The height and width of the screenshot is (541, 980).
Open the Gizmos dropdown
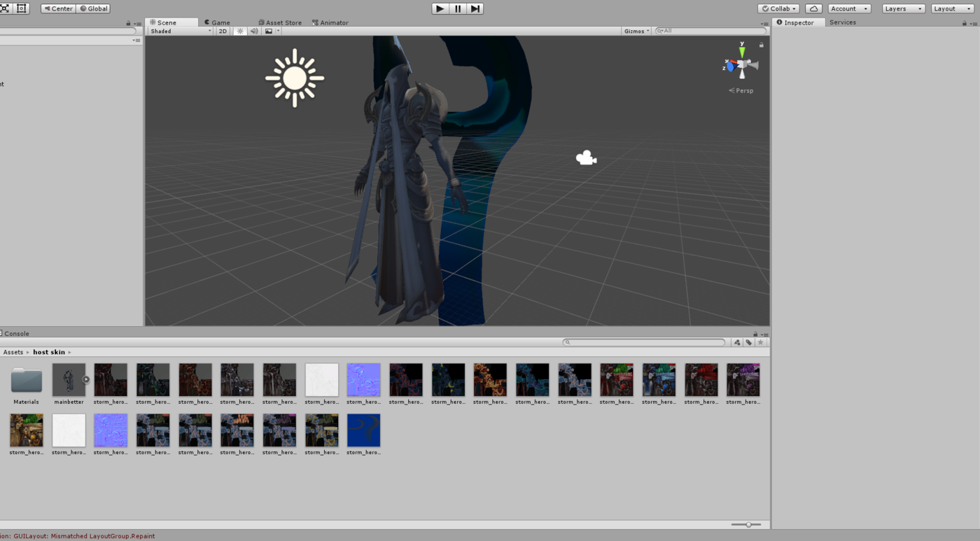637,31
